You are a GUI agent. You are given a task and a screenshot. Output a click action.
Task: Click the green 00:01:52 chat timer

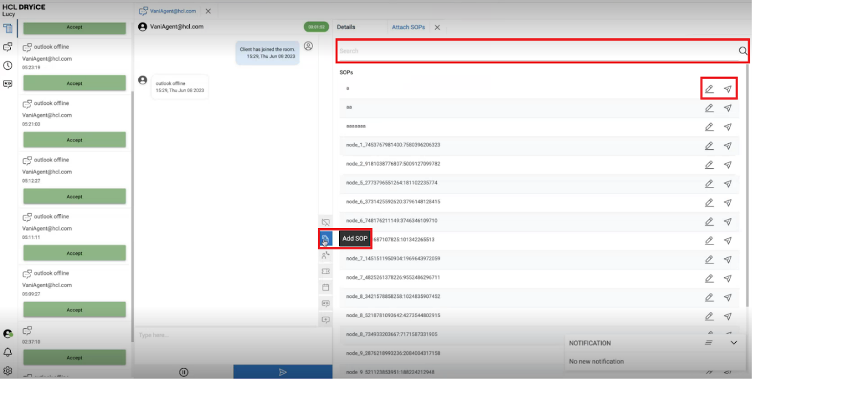point(316,27)
